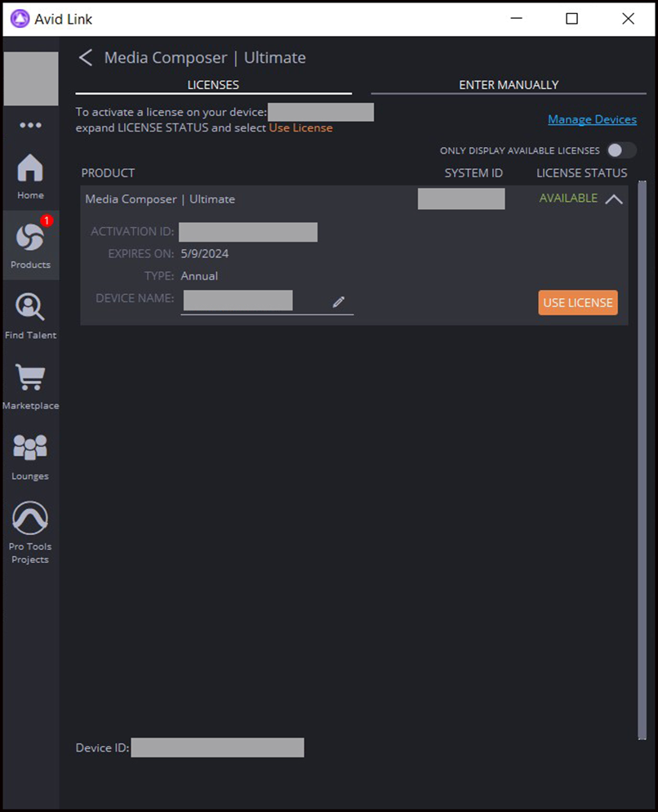The height and width of the screenshot is (812, 658).
Task: Edit the device name with pencil icon
Action: (339, 301)
